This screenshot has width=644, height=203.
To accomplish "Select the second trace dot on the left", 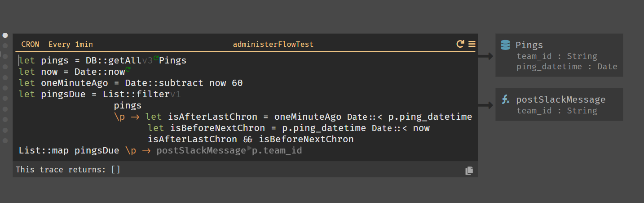I will coord(5,45).
